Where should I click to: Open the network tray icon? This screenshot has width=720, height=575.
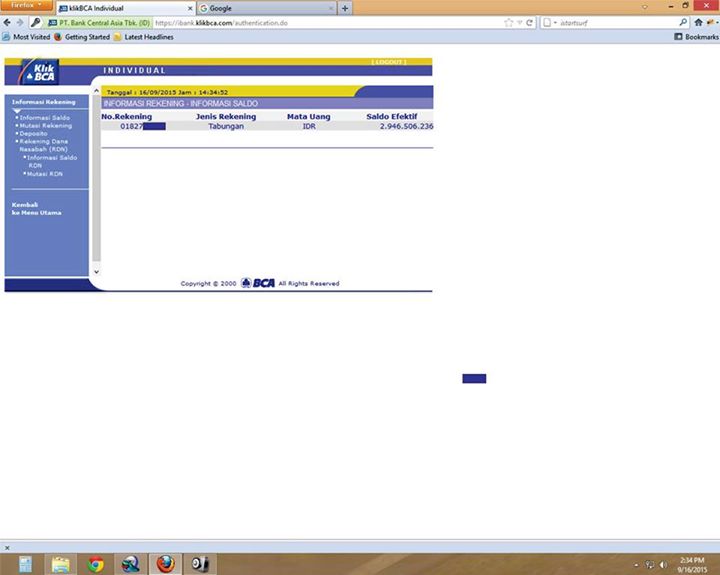pyautogui.click(x=649, y=565)
